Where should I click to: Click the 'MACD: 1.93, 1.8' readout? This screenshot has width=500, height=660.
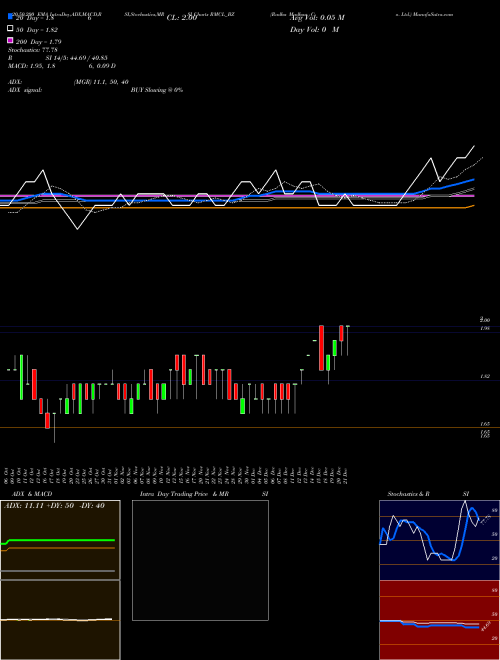pos(32,66)
